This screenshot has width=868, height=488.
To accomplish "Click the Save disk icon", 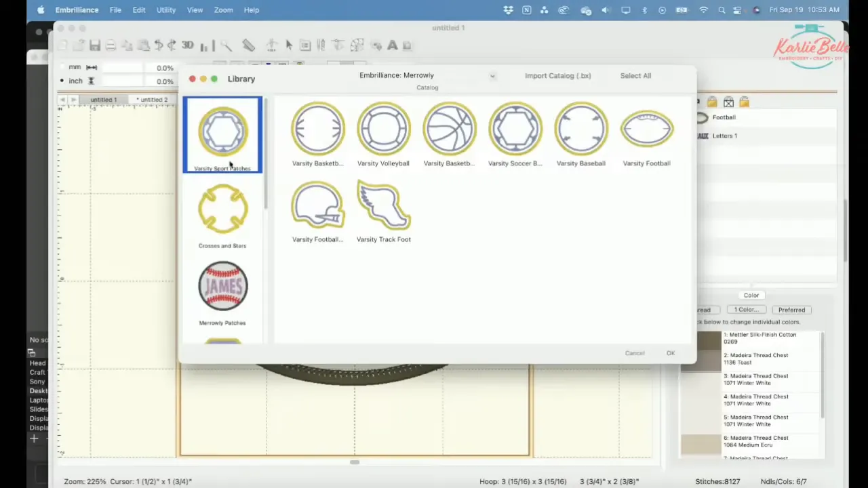I will coord(95,45).
